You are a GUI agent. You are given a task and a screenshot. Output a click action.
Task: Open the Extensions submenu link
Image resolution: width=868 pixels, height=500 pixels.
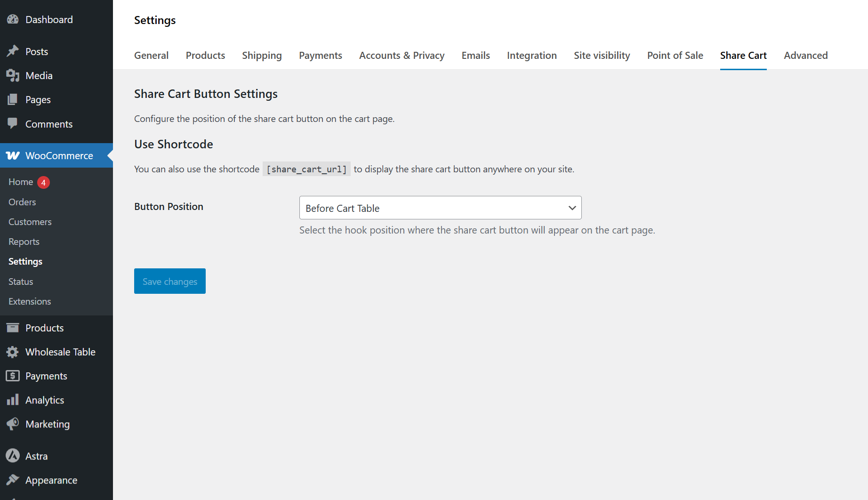[x=30, y=301]
